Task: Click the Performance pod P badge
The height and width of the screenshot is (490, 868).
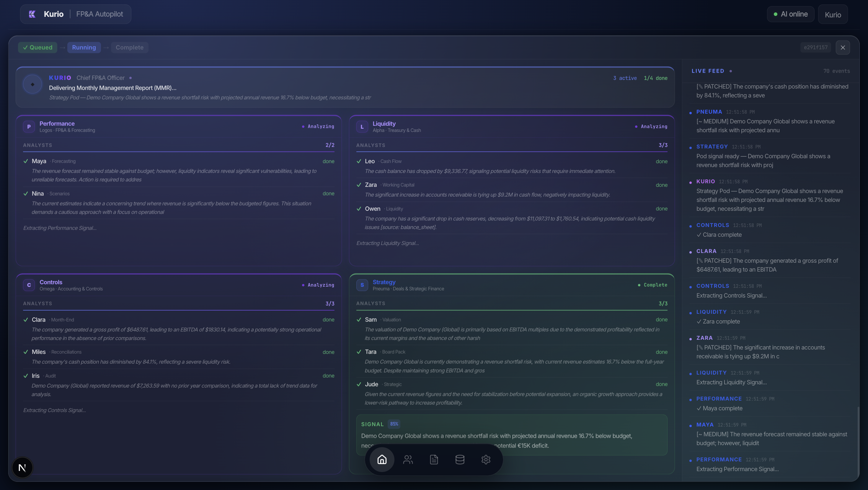Action: click(29, 127)
